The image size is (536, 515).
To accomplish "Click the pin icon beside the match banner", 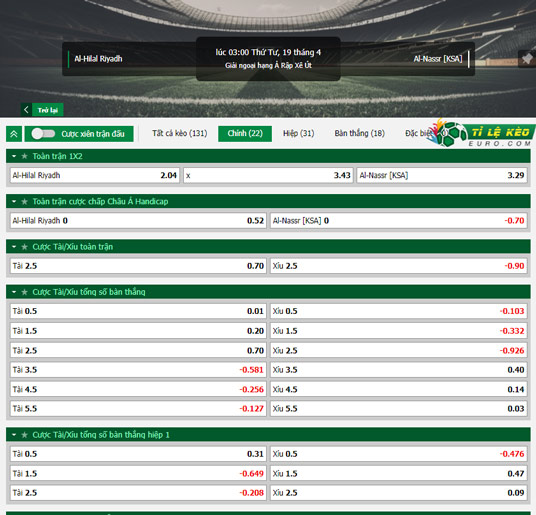I will [x=527, y=59].
